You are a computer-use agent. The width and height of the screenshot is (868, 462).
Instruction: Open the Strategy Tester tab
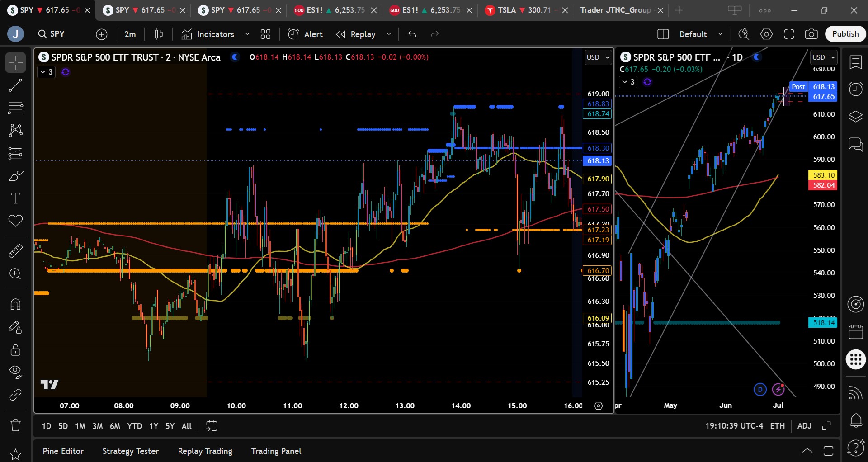131,451
